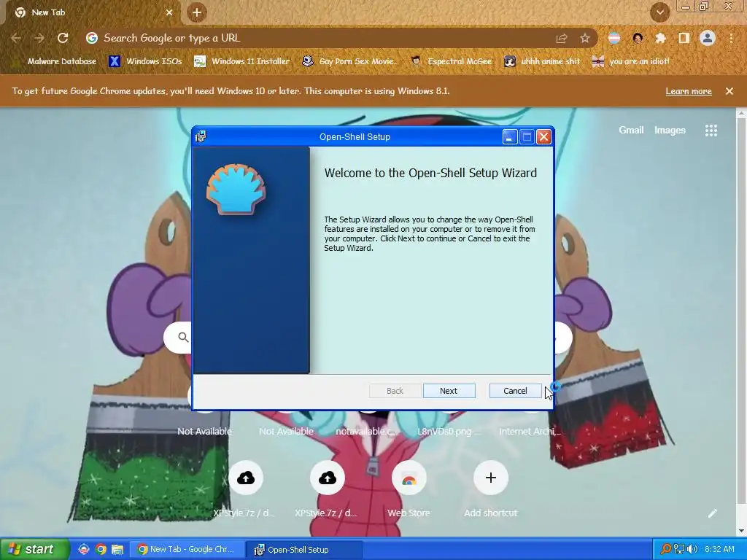The width and height of the screenshot is (747, 560).
Task: Open Windows ISOs bookmark
Action: [x=145, y=61]
